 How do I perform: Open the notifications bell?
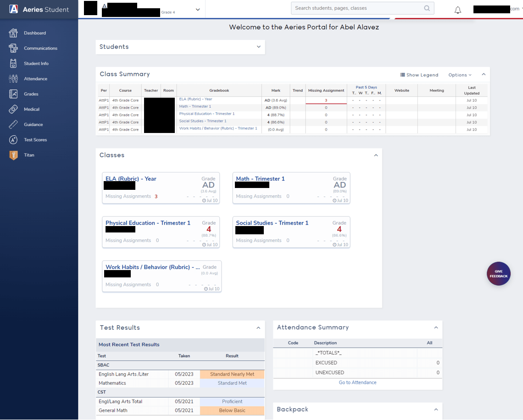(x=457, y=9)
